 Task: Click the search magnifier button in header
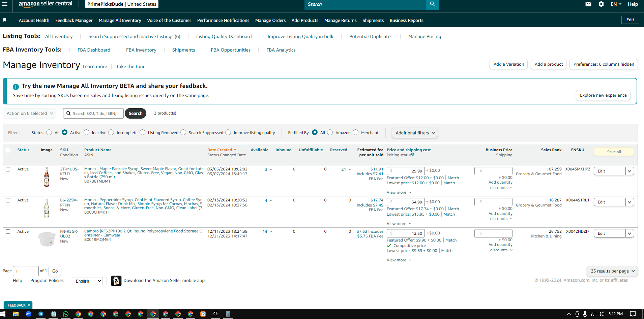432,4
